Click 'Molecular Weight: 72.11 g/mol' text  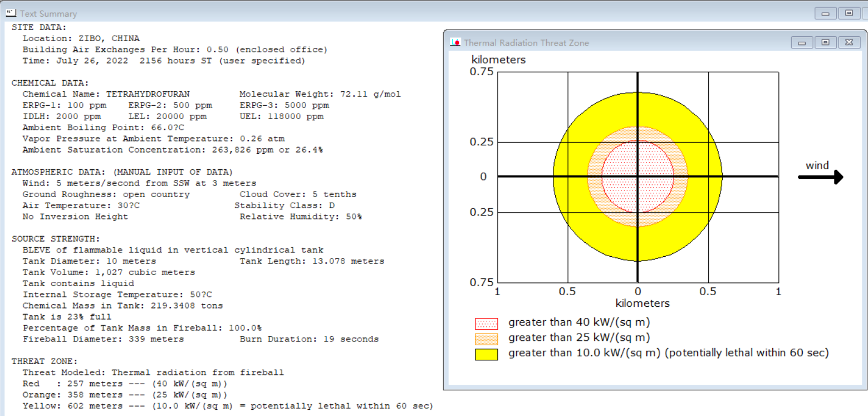point(320,94)
